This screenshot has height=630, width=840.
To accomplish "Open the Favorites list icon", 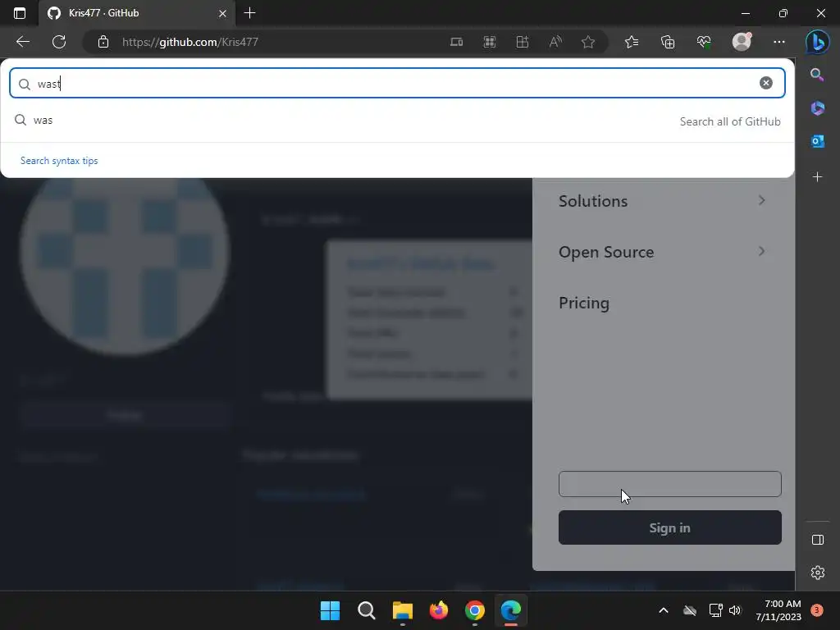I will 632,42.
